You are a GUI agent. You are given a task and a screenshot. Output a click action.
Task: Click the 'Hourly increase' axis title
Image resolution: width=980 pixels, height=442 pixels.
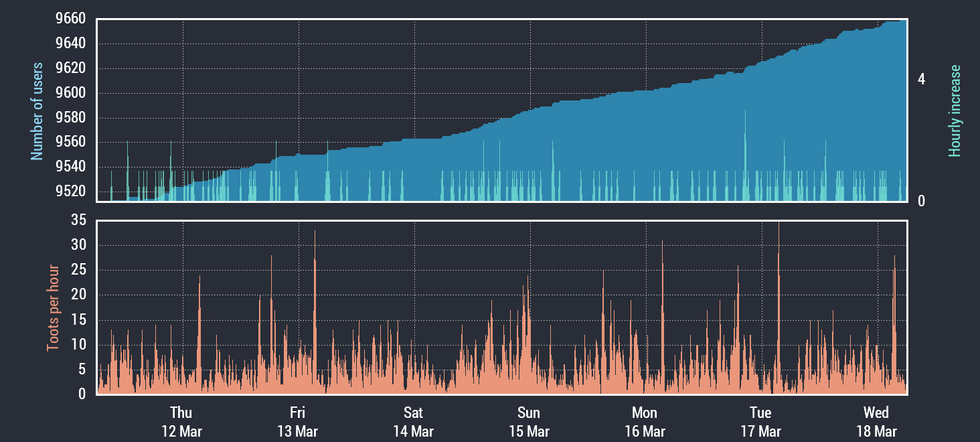955,111
